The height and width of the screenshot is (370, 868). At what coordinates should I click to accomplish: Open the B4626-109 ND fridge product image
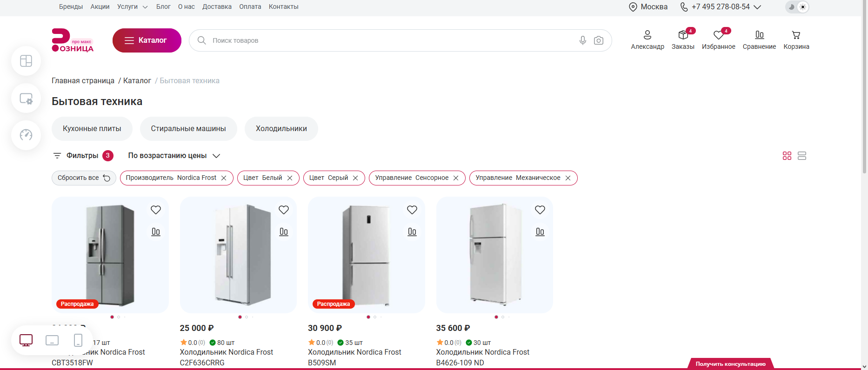pyautogui.click(x=494, y=255)
